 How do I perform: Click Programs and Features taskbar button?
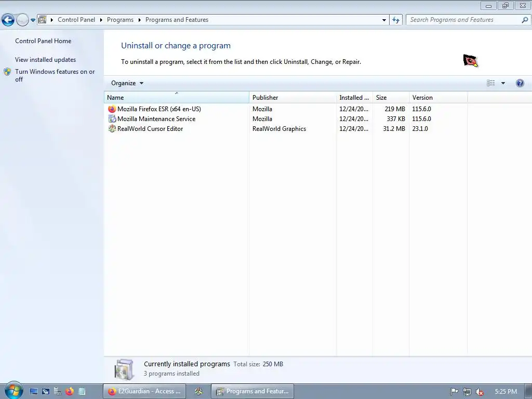252,391
